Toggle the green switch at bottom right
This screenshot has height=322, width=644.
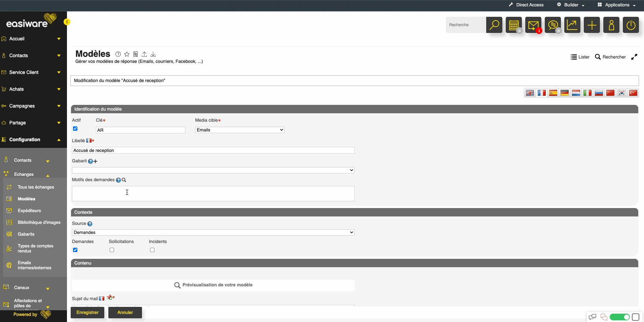[619, 317]
